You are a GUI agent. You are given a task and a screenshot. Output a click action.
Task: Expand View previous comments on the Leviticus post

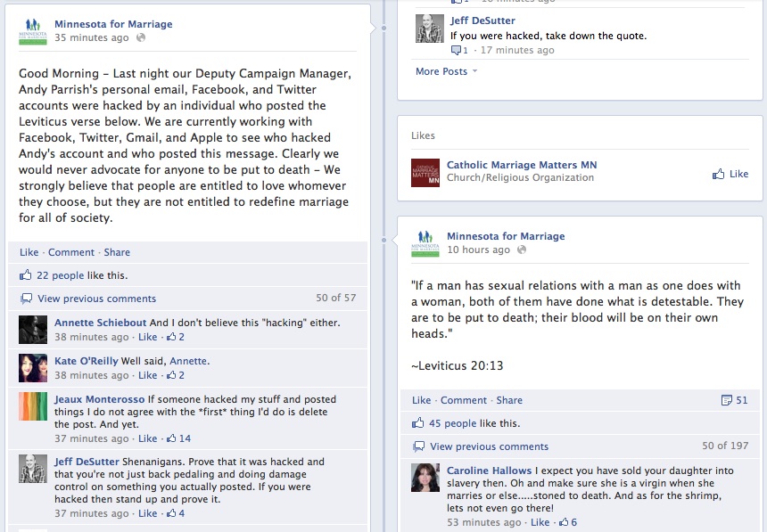click(x=489, y=446)
